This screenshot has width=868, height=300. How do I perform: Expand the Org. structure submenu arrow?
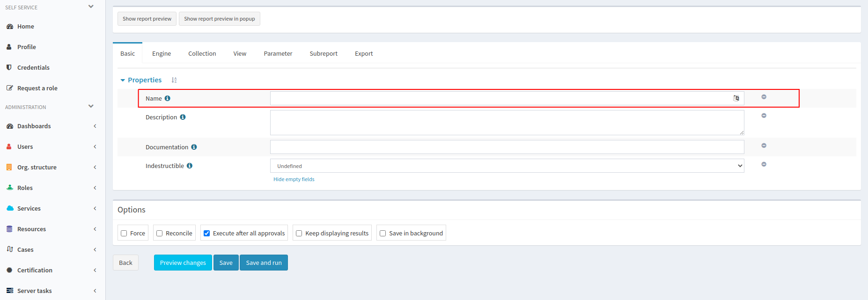[95, 167]
